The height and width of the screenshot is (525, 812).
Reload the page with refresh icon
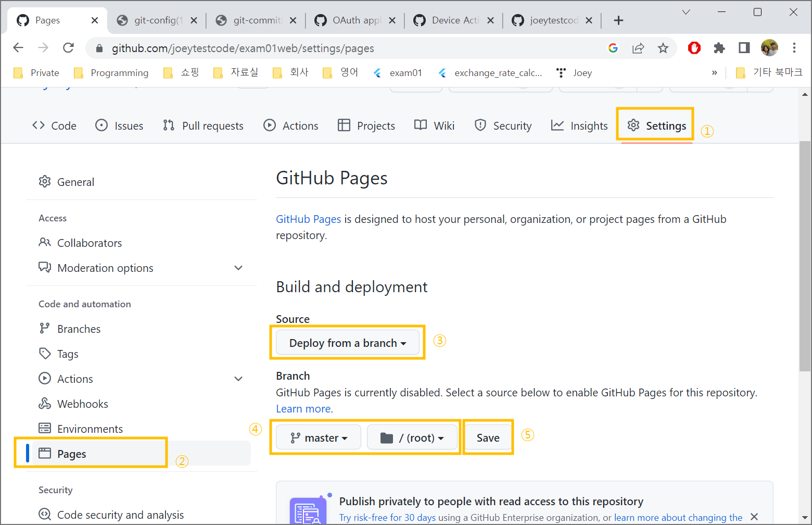(x=68, y=48)
